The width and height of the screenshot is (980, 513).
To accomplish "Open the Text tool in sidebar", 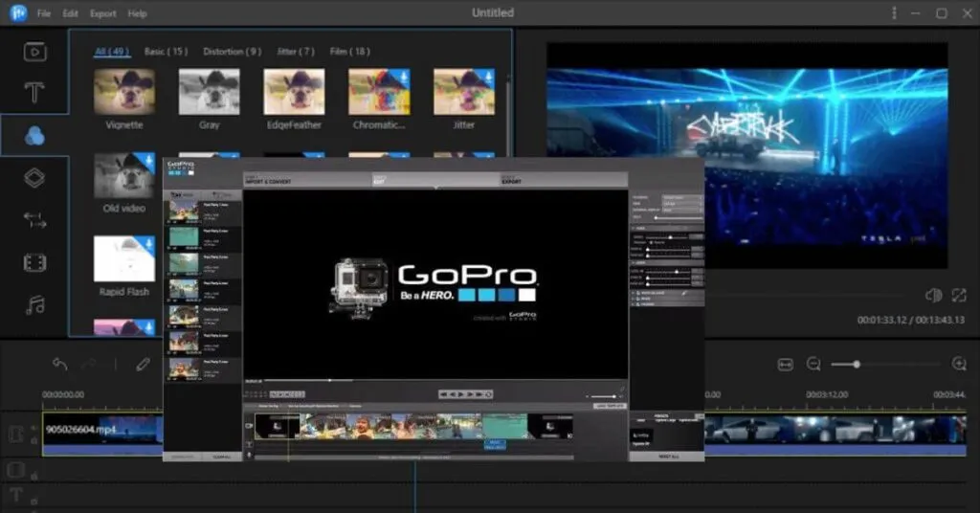I will 34,93.
